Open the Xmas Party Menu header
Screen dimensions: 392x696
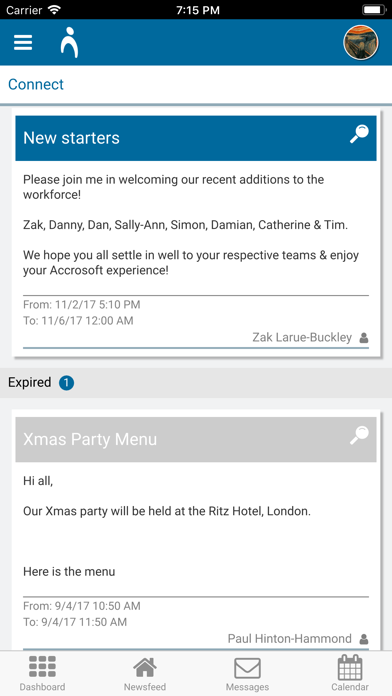(x=196, y=439)
